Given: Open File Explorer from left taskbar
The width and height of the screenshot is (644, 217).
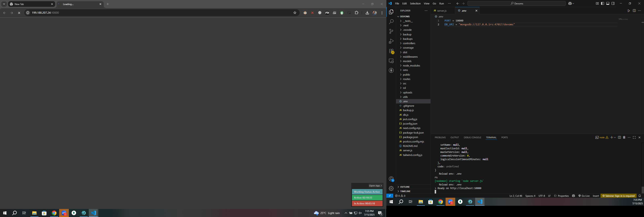Looking at the screenshot, I should [x=34, y=213].
